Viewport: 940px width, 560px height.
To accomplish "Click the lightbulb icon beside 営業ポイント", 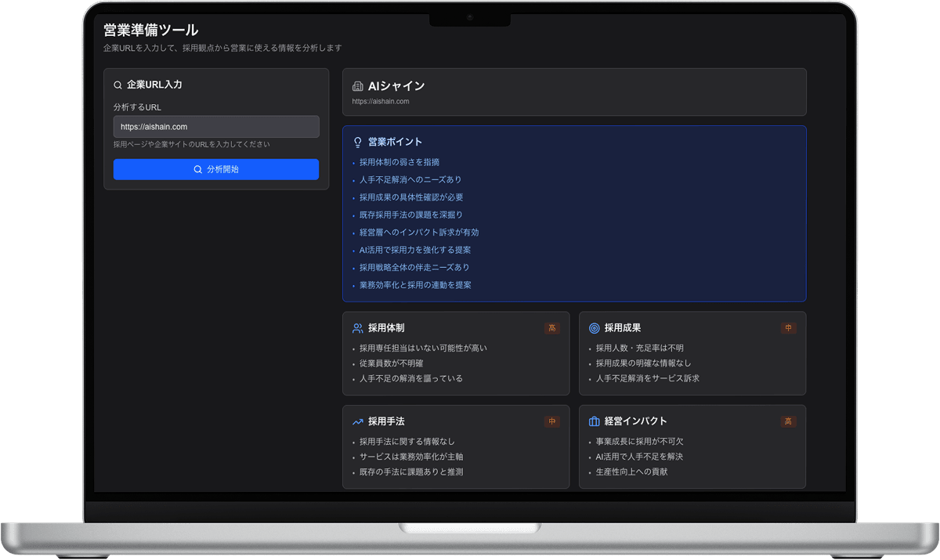I will 358,143.
